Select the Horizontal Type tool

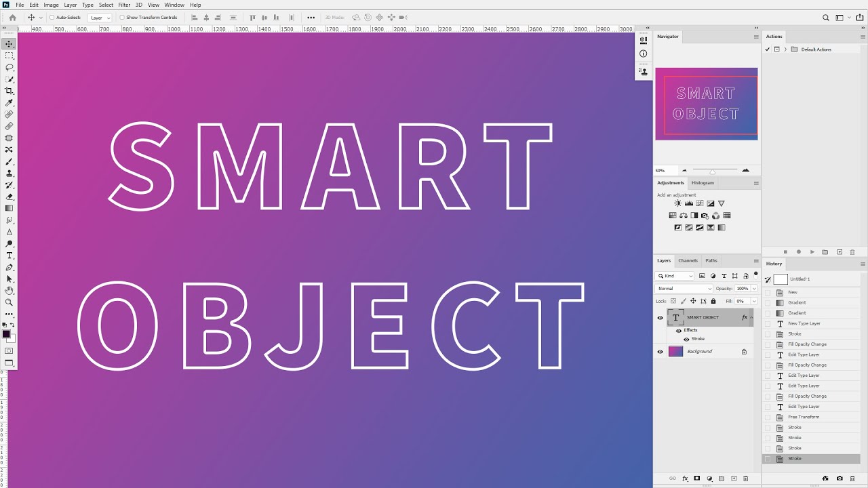point(9,256)
